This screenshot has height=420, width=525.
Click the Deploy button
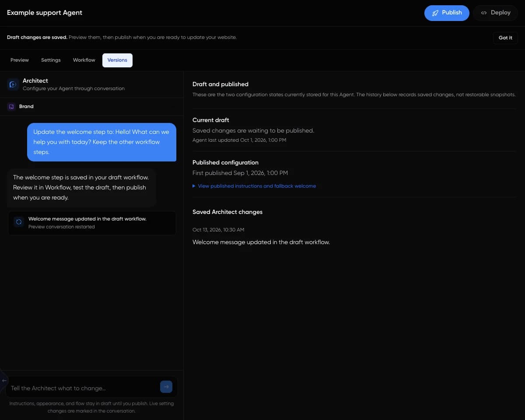click(495, 13)
